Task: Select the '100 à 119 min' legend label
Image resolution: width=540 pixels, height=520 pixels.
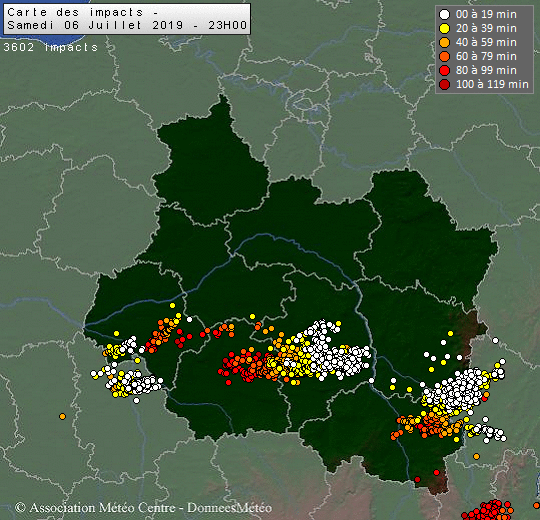Action: pyautogui.click(x=492, y=84)
